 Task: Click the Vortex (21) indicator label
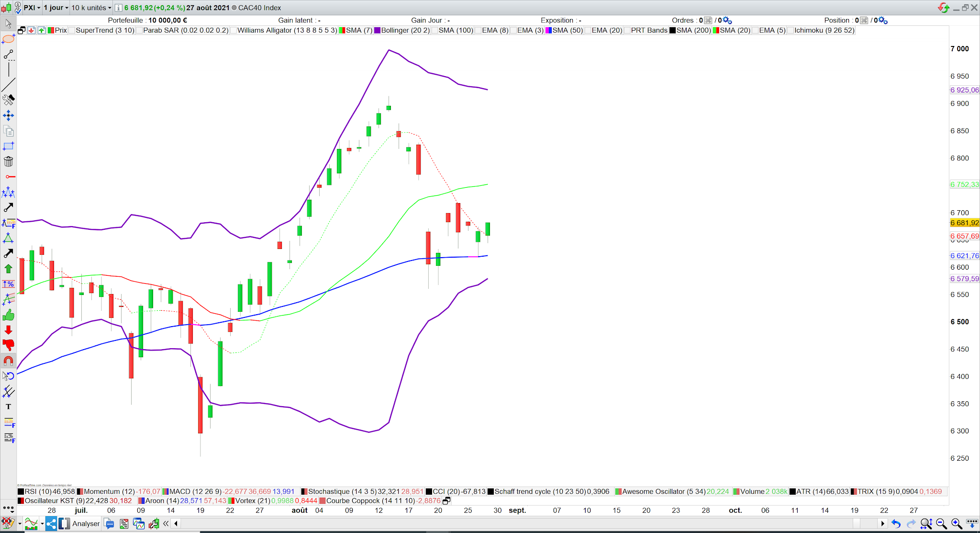[253, 500]
